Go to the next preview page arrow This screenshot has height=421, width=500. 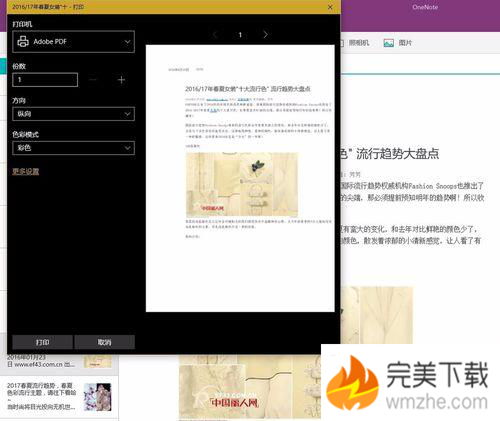(x=265, y=34)
